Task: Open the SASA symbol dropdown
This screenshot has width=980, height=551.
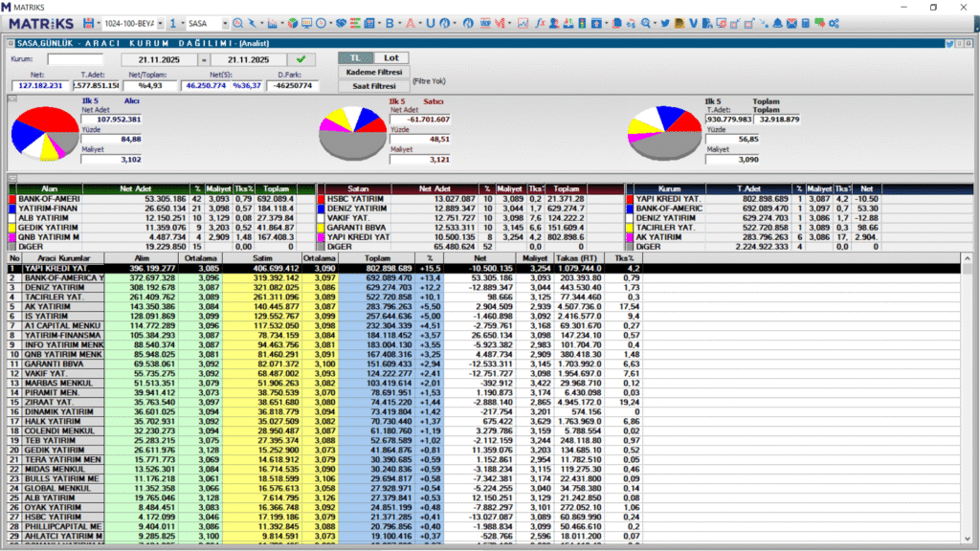Action: [224, 22]
